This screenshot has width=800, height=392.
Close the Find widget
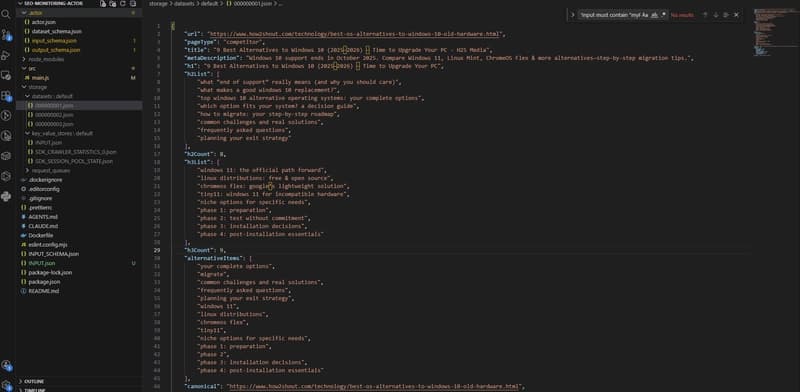click(736, 15)
